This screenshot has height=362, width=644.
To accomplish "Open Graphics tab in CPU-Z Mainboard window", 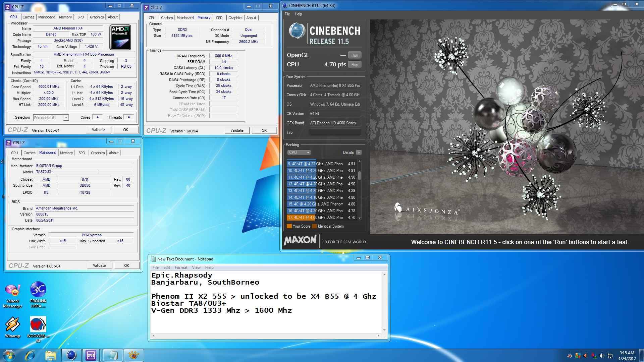I will 98,153.
